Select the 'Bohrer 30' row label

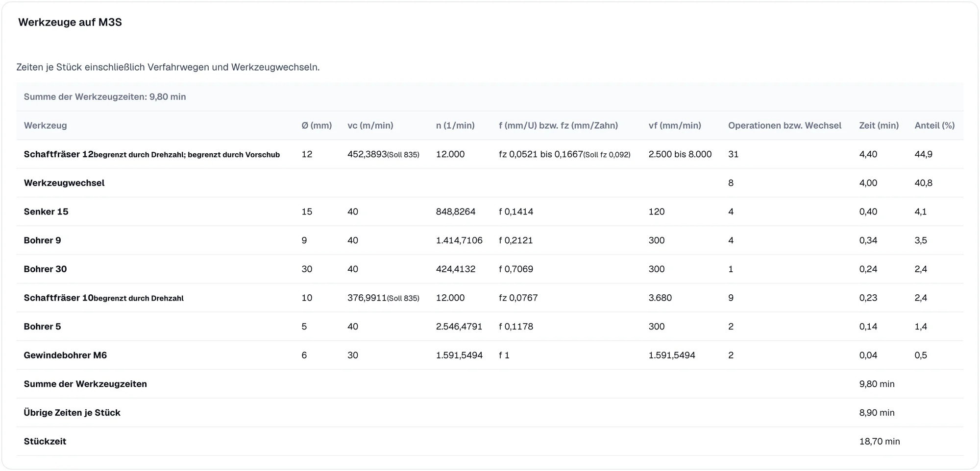pos(45,269)
